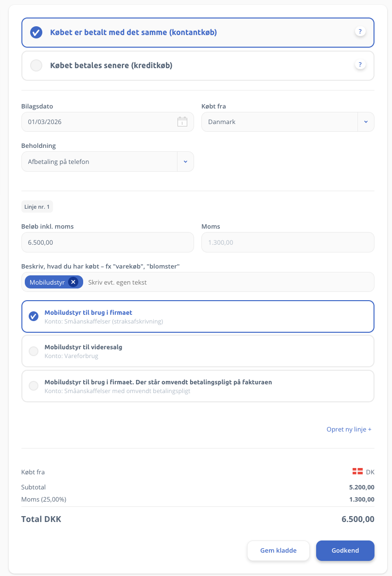This screenshot has height=576, width=392.
Task: Click 'Opret ny linje +' link
Action: coord(349,430)
